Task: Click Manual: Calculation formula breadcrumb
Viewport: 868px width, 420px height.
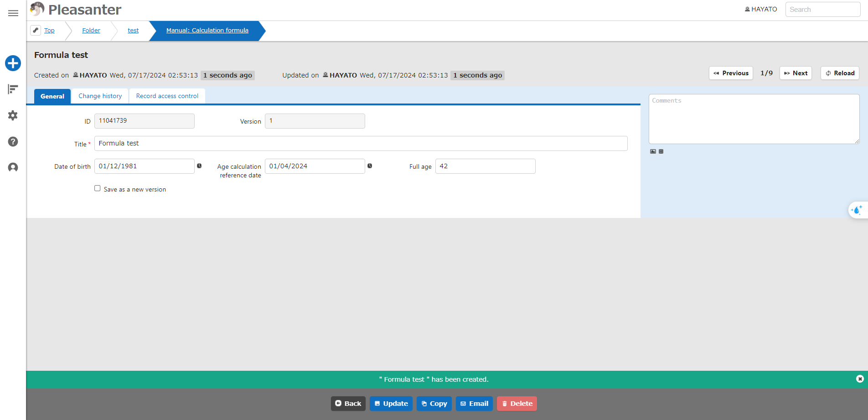Action: (x=207, y=31)
